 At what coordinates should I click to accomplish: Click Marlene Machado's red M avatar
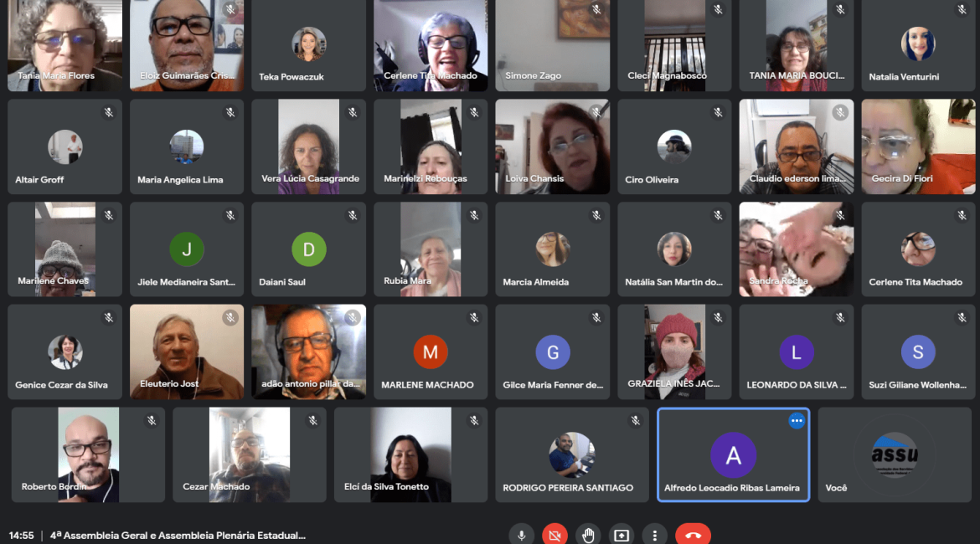point(431,352)
